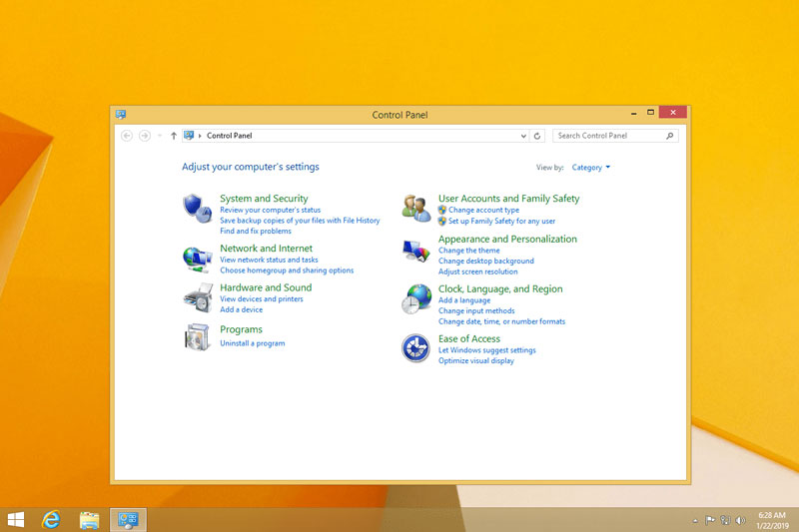Viewport: 799px width, 532px height.
Task: Click Change the theme
Action: 468,251
